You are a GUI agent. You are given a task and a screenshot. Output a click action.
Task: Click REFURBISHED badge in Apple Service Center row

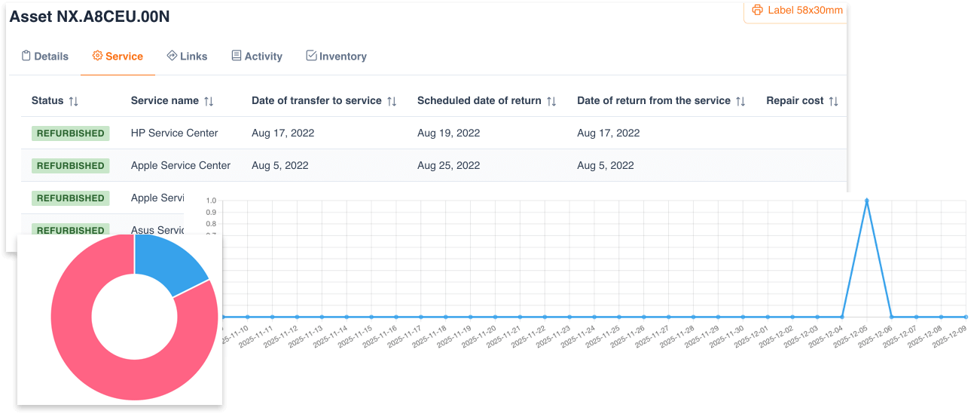71,166
